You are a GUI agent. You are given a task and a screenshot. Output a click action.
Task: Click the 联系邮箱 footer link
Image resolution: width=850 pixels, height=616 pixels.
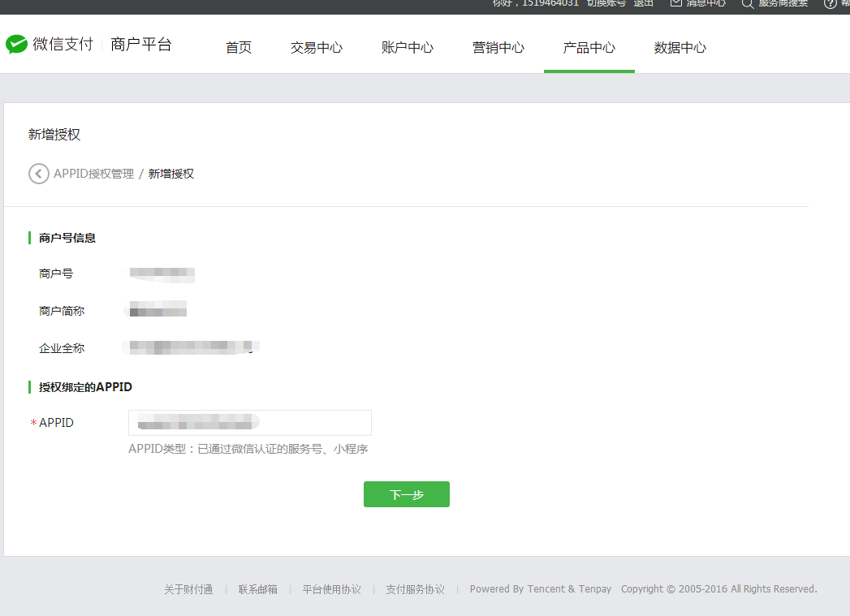coord(257,588)
